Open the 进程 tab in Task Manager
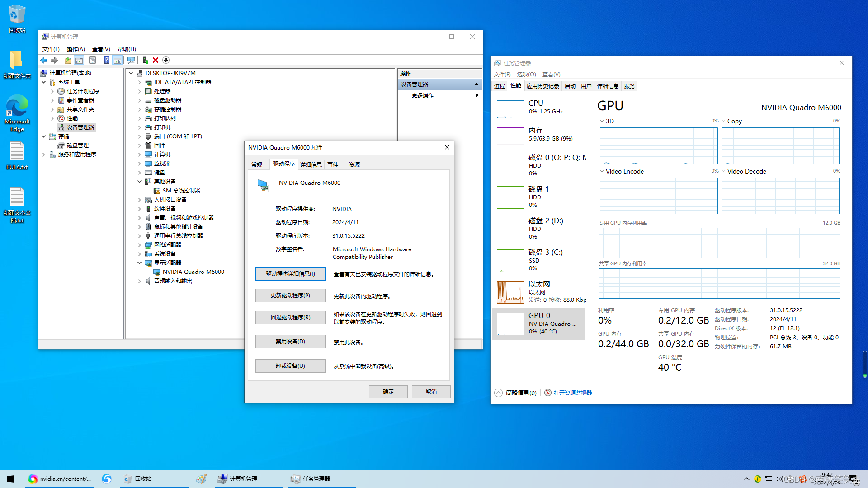Viewport: 868px width, 488px height. click(500, 86)
